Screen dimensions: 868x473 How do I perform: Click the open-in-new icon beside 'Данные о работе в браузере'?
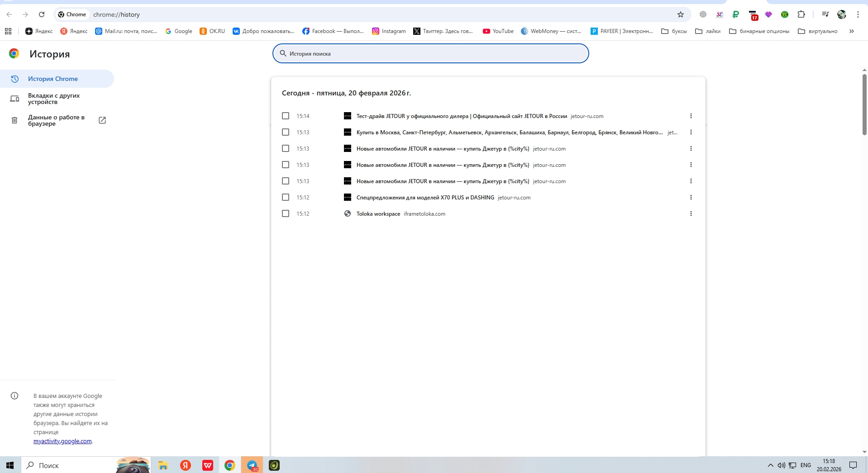pyautogui.click(x=102, y=120)
